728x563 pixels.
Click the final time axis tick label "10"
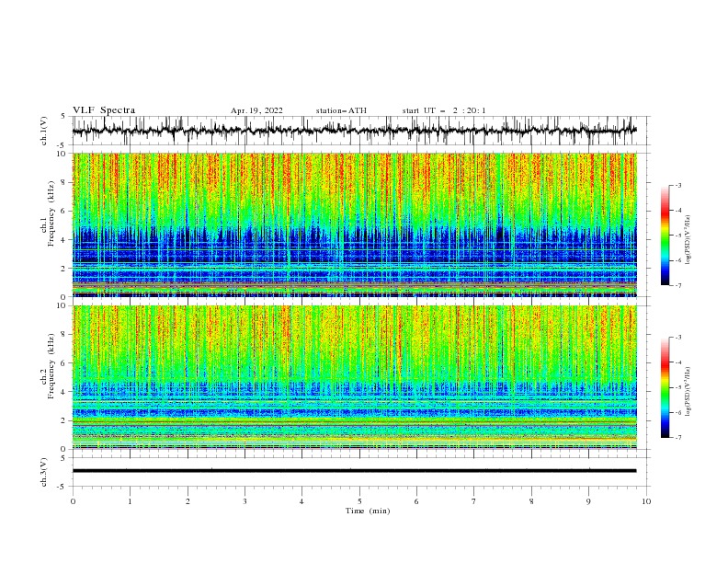(646, 501)
